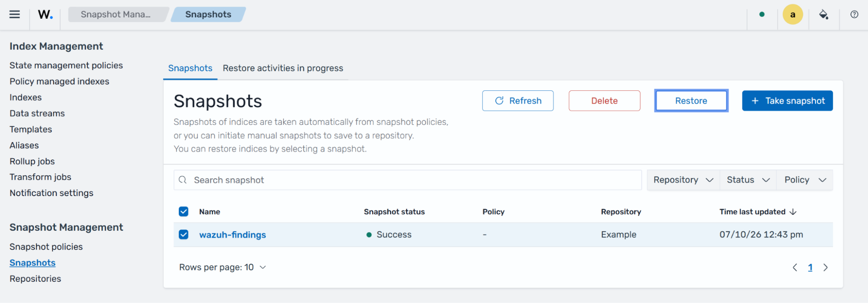Viewport: 868px width, 303px height.
Task: Take a new snapshot
Action: click(787, 101)
